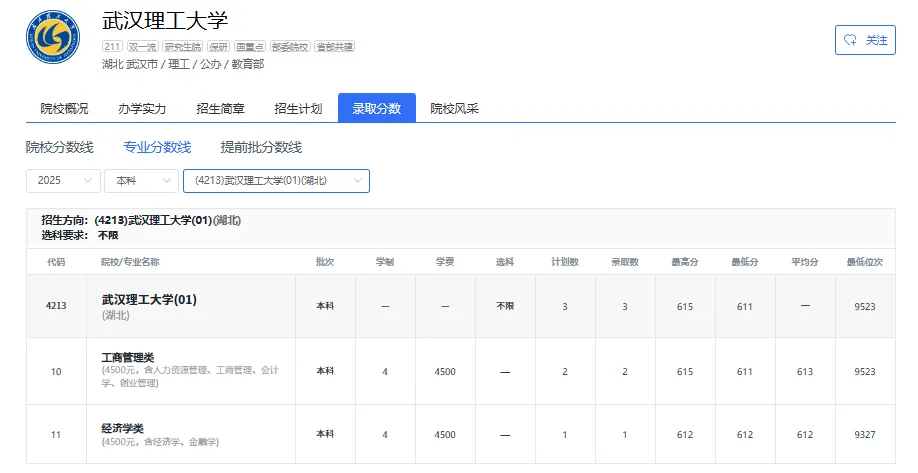This screenshot has height=473, width=918.
Task: Select 专业分数线 sub-tab
Action: 157,147
